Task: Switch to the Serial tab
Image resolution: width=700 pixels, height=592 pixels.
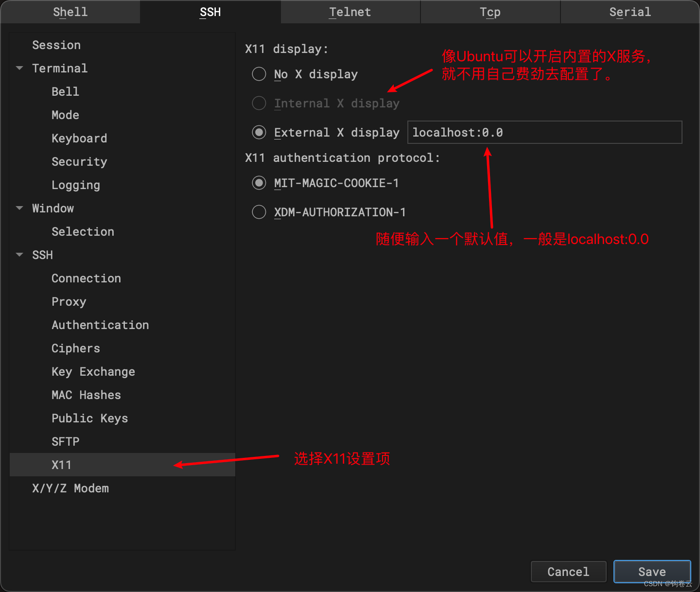Action: tap(630, 12)
